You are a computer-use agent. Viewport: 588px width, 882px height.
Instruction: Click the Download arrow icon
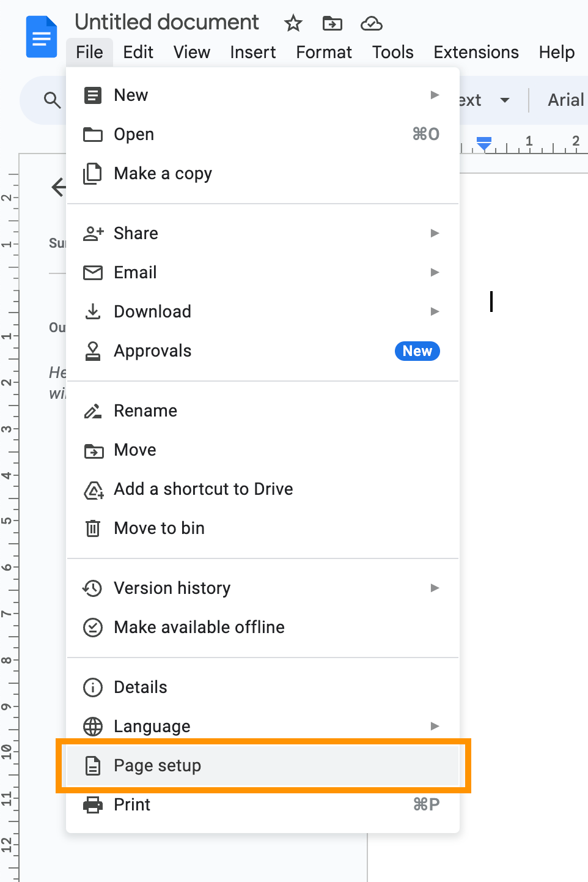point(93,312)
